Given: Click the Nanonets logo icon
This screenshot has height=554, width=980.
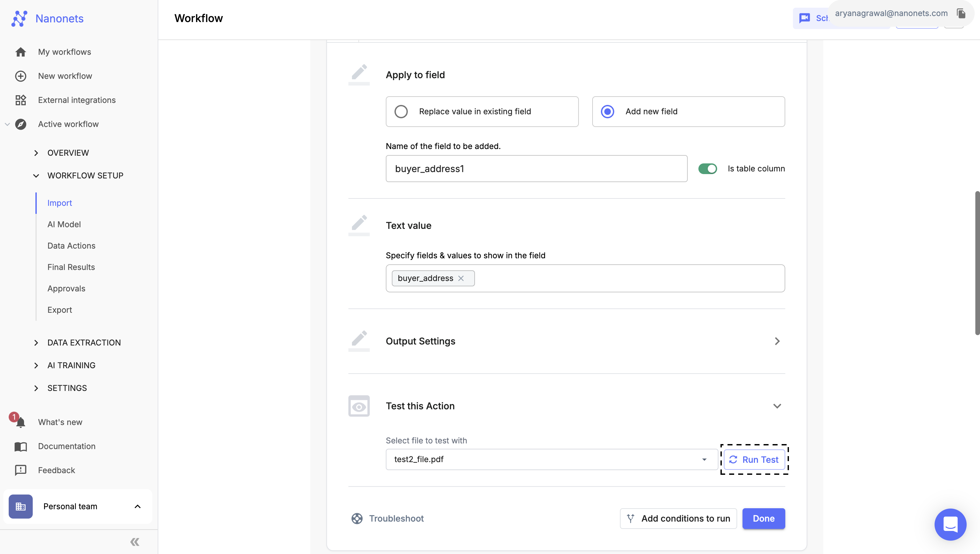Looking at the screenshot, I should pos(19,19).
